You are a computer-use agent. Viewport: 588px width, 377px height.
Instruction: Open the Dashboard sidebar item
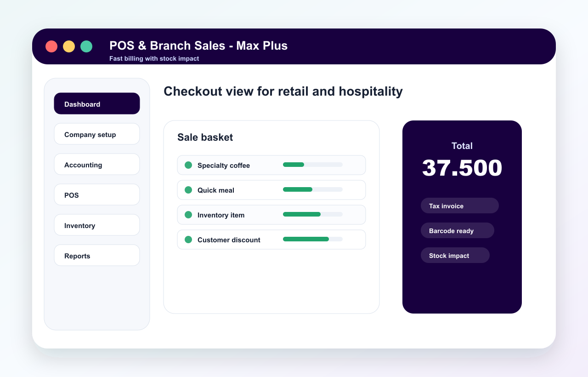coord(97,103)
